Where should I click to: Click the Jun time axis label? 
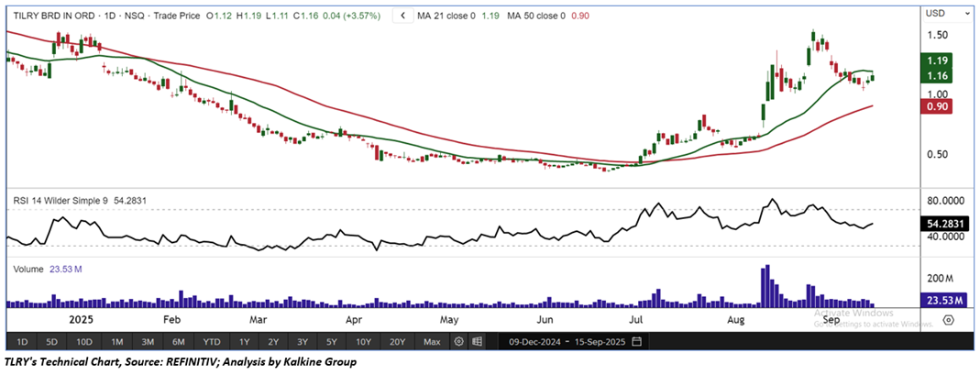pos(545,320)
